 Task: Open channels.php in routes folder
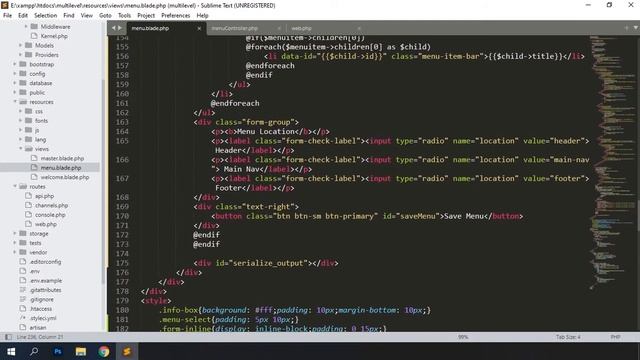[x=51, y=205]
